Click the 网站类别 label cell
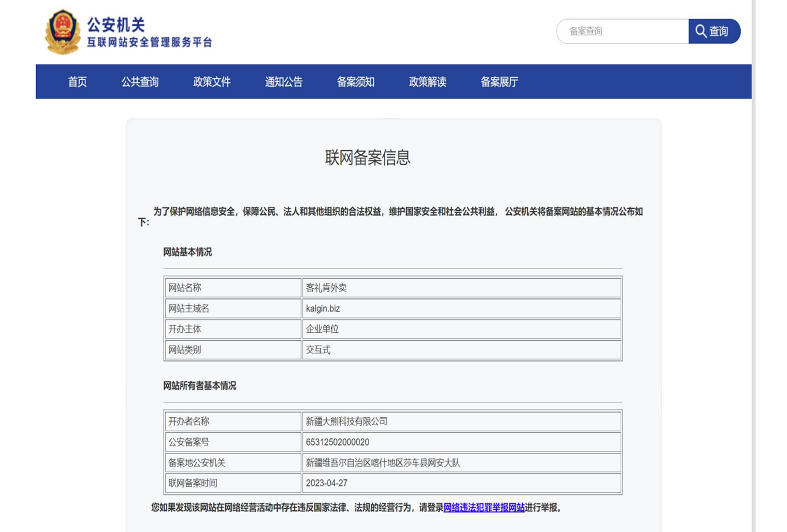787x532 pixels. coord(233,350)
